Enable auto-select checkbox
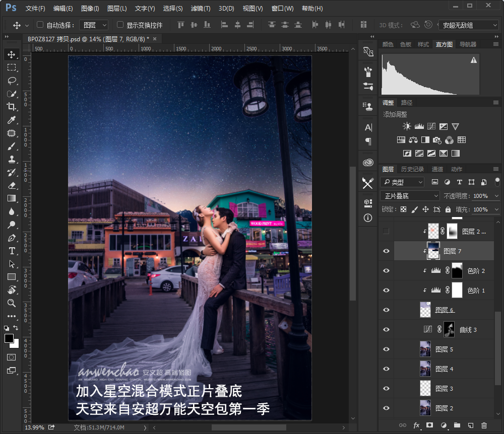The width and height of the screenshot is (504, 434). tap(40, 25)
